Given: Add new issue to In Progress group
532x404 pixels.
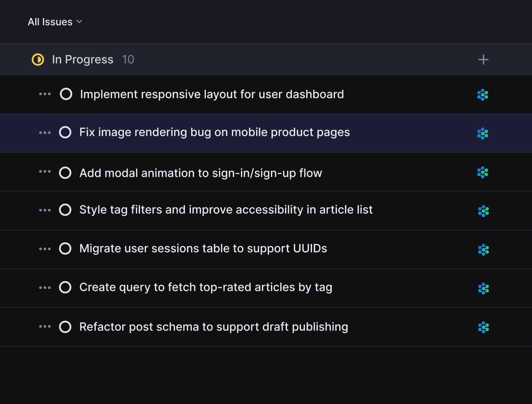Looking at the screenshot, I should click(x=483, y=59).
